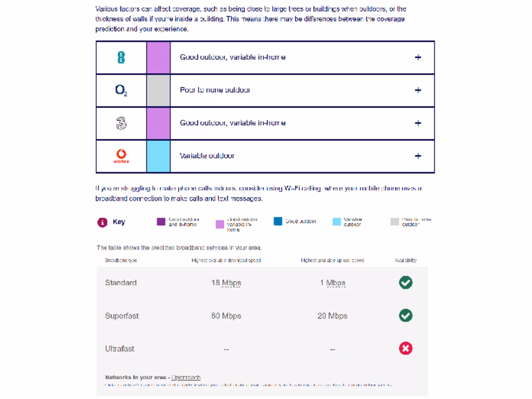
Task: Open the Openreach network link
Action: (x=186, y=378)
